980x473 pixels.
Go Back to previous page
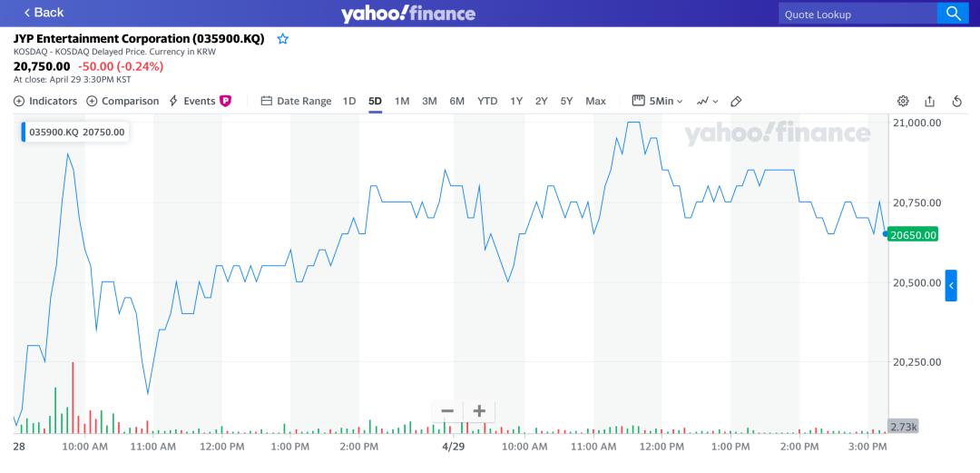tap(44, 13)
